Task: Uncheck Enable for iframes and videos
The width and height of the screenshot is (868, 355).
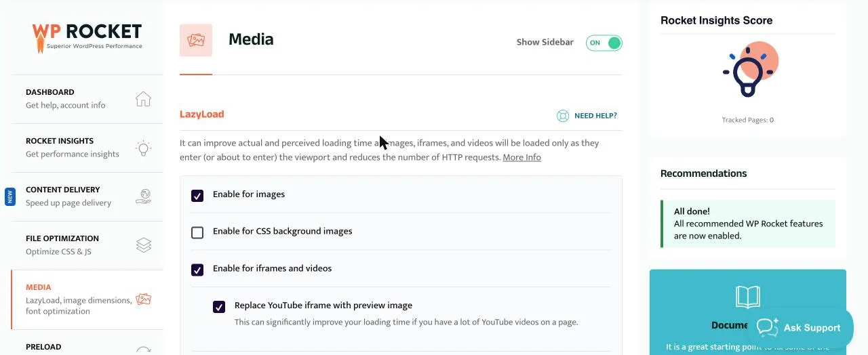Action: 197,270
